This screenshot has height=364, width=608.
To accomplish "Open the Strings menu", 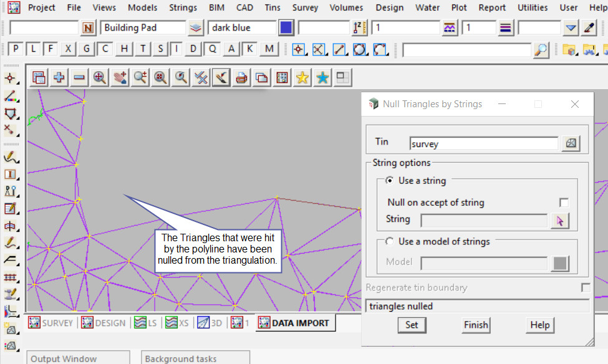I will pyautogui.click(x=183, y=7).
